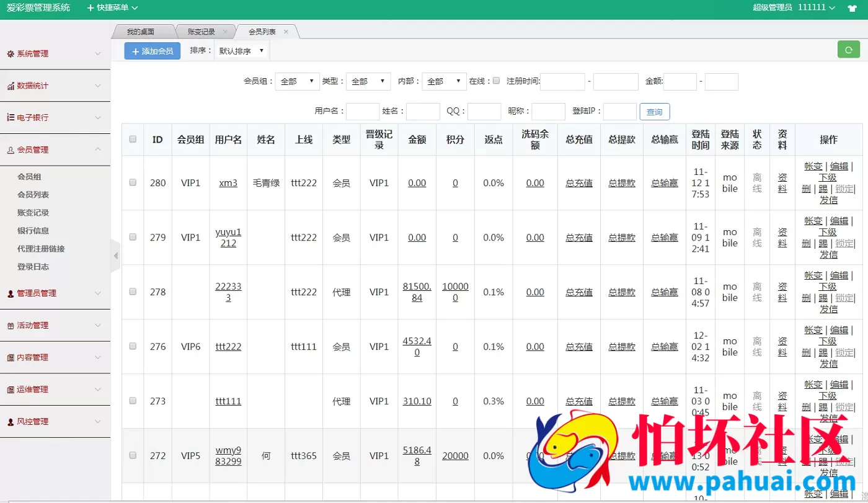The width and height of the screenshot is (868, 503).
Task: Expand the 数据统计 sidebar section
Action: pyautogui.click(x=55, y=86)
